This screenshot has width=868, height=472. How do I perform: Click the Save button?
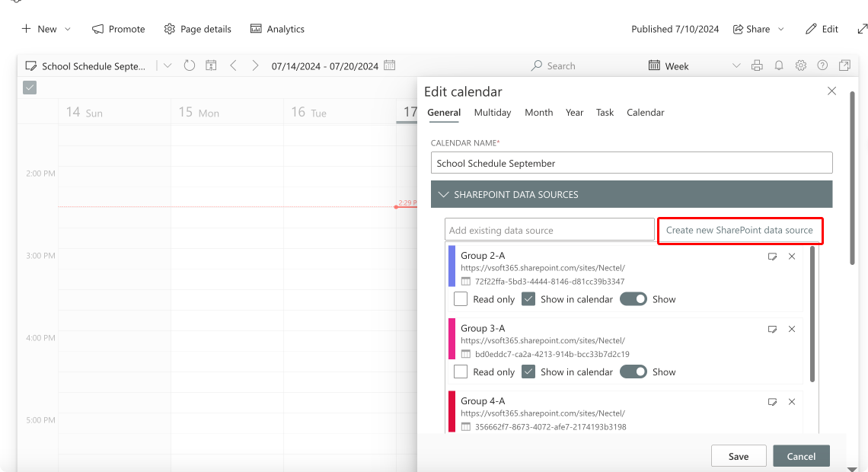(739, 456)
